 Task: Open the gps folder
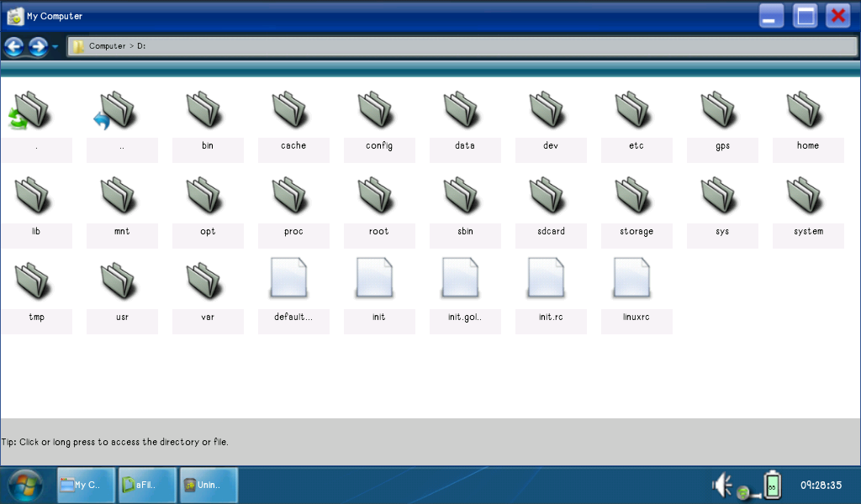point(718,110)
